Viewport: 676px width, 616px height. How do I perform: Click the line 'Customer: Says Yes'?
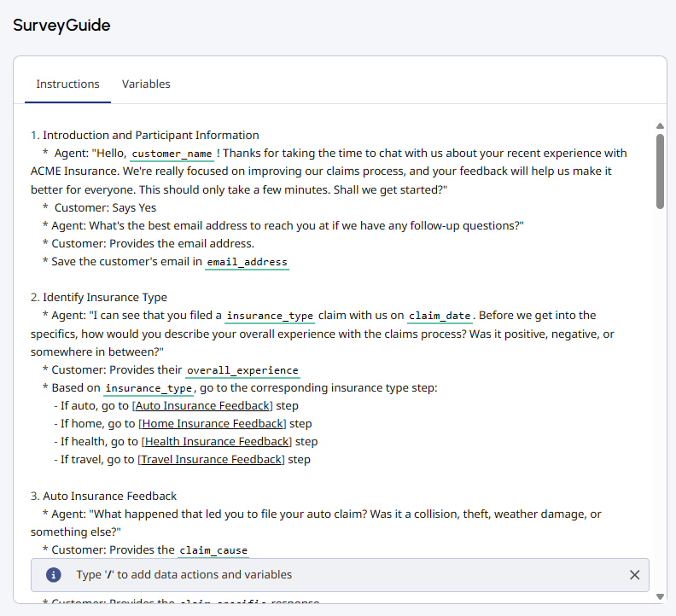pos(105,208)
